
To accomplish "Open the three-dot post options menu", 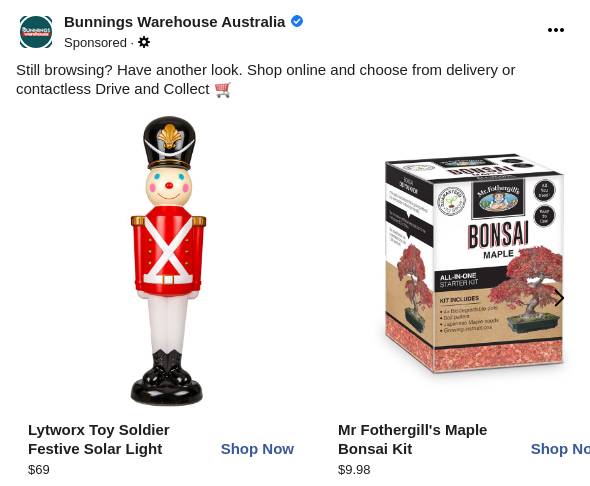I will click(555, 30).
